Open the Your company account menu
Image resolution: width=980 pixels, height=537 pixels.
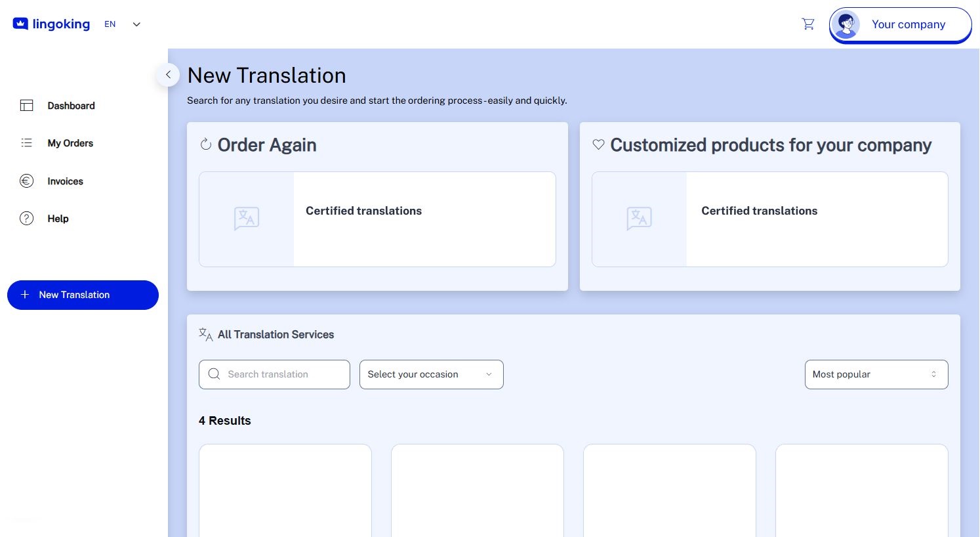coord(900,24)
